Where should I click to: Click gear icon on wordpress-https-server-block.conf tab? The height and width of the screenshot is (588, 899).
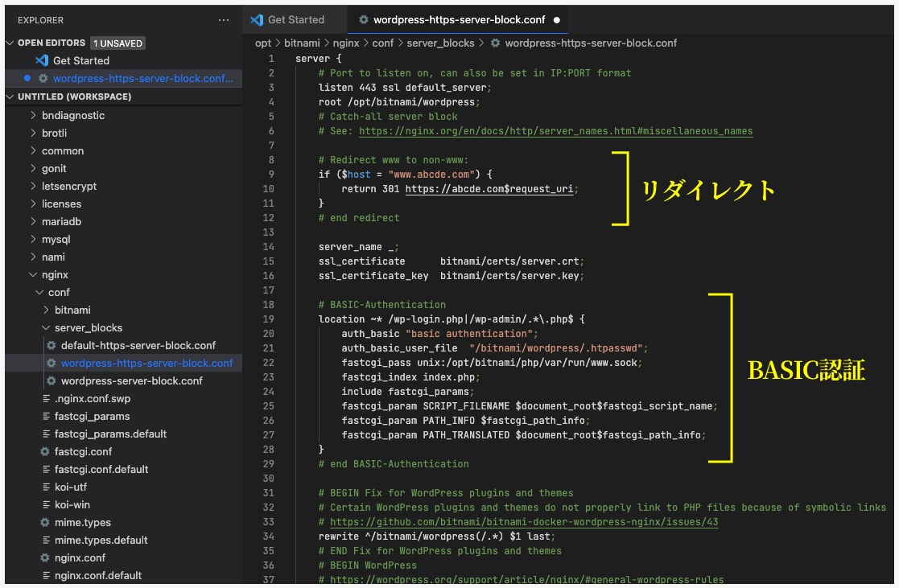364,19
